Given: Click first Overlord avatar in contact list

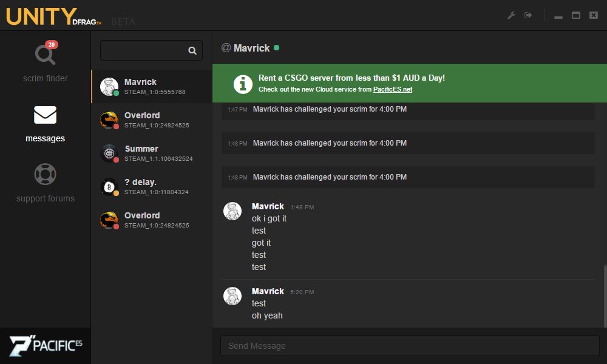Looking at the screenshot, I should tap(109, 120).
